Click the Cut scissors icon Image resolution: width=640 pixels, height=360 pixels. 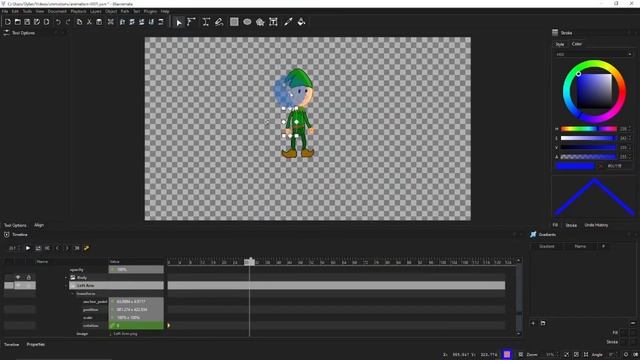click(89, 22)
